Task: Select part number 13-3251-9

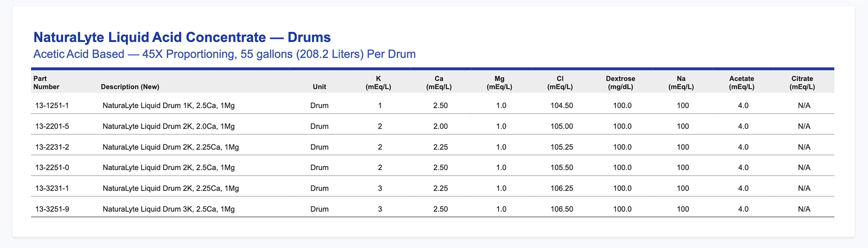Action: click(x=52, y=209)
